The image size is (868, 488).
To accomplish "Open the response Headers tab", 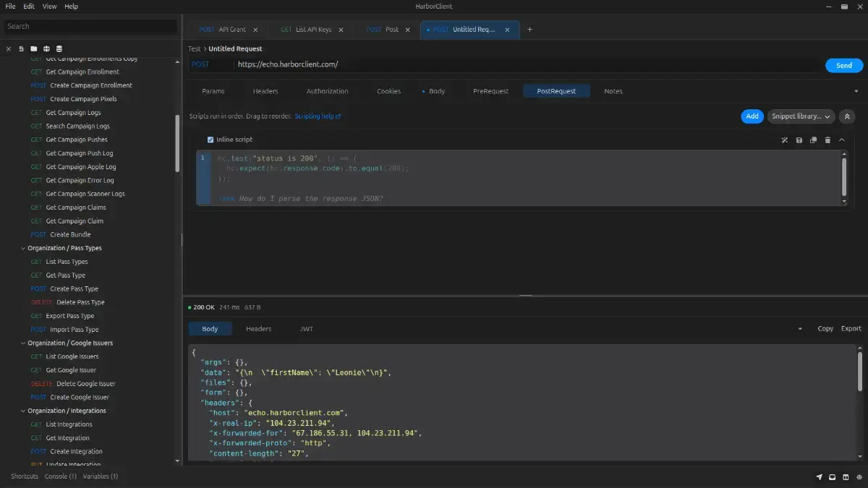I will point(258,329).
